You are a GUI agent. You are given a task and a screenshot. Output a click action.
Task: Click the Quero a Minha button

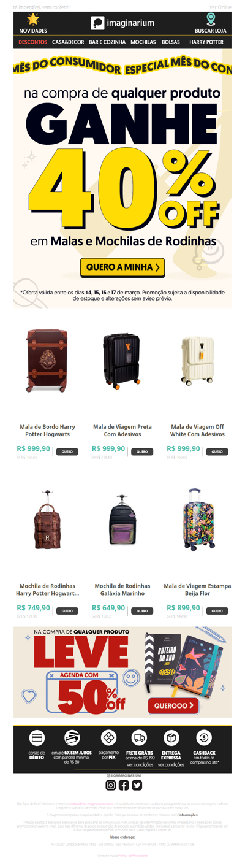tap(123, 267)
